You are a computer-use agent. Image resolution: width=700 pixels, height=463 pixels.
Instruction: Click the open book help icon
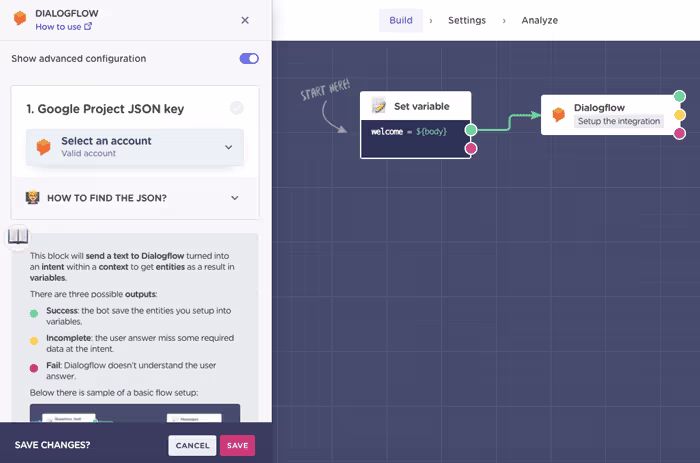[18, 235]
